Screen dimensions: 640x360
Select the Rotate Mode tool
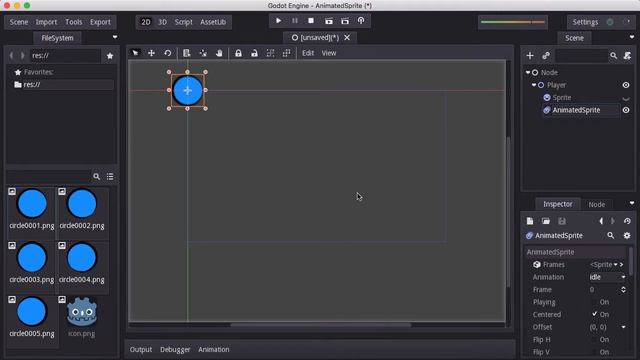[x=167, y=53]
